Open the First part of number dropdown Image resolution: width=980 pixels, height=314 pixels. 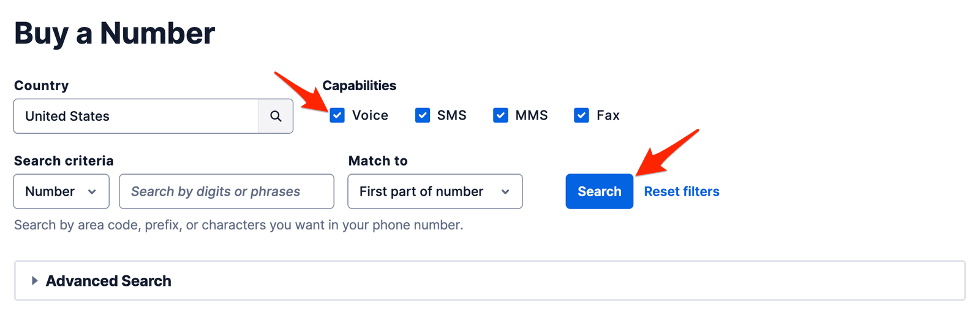(434, 191)
